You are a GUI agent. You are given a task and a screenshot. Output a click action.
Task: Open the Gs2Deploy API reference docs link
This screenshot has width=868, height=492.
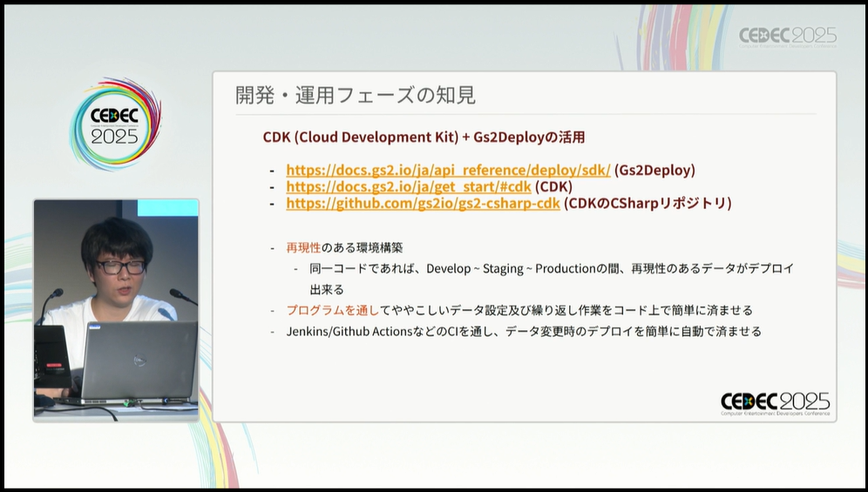449,170
